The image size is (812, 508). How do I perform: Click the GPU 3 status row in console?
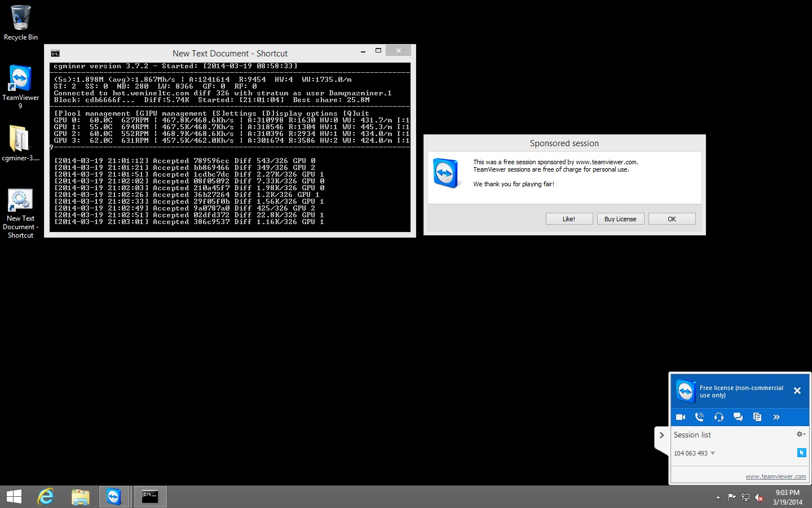[x=232, y=141]
